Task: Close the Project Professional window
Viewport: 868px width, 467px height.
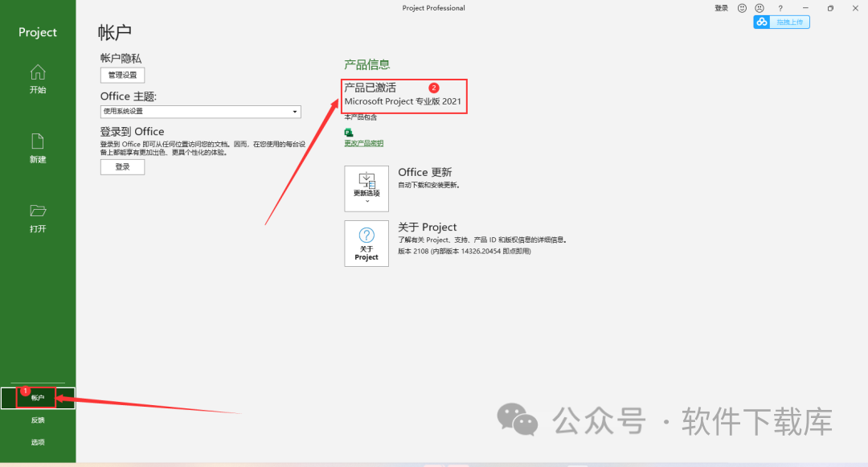Action: [x=855, y=8]
